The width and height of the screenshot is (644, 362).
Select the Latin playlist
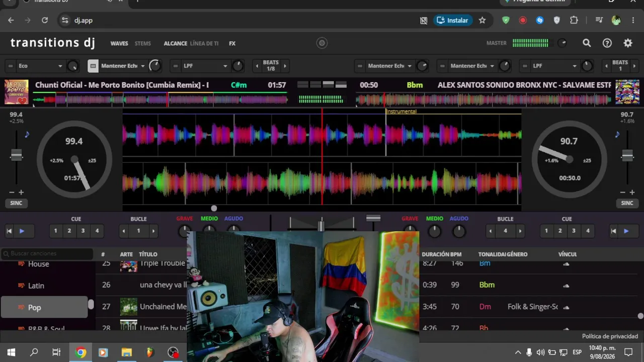point(44,286)
